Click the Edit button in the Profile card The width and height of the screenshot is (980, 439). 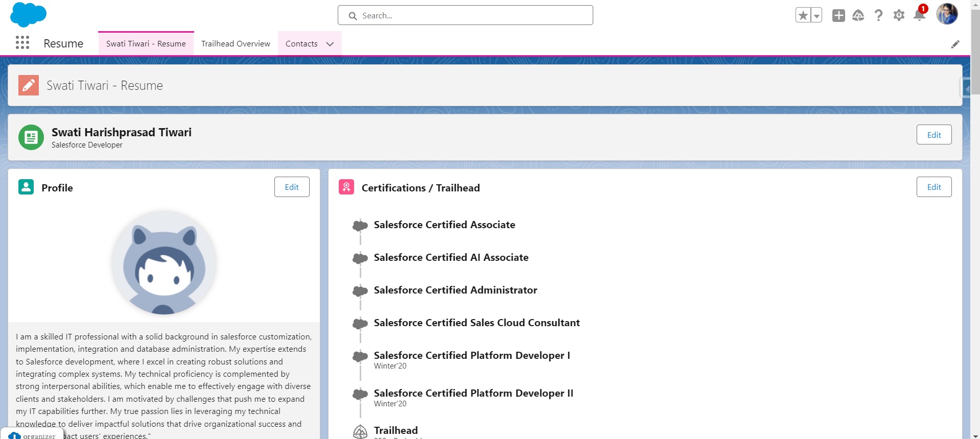tap(292, 187)
